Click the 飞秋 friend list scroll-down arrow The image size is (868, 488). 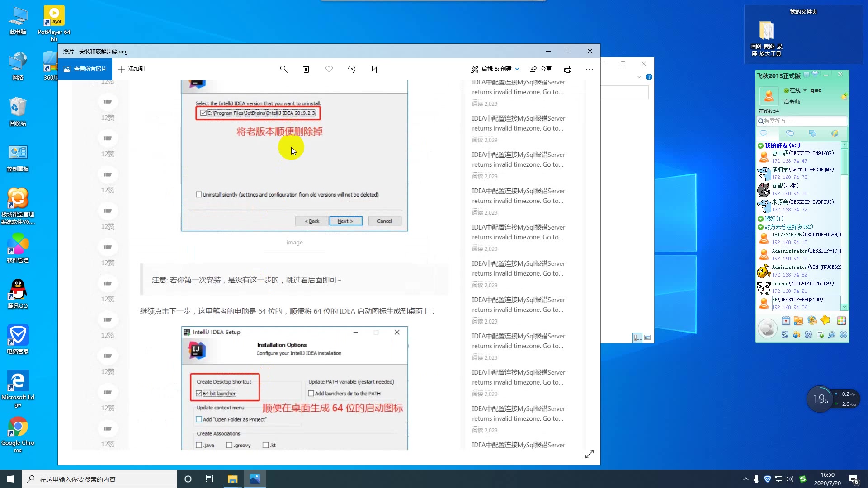point(844,307)
